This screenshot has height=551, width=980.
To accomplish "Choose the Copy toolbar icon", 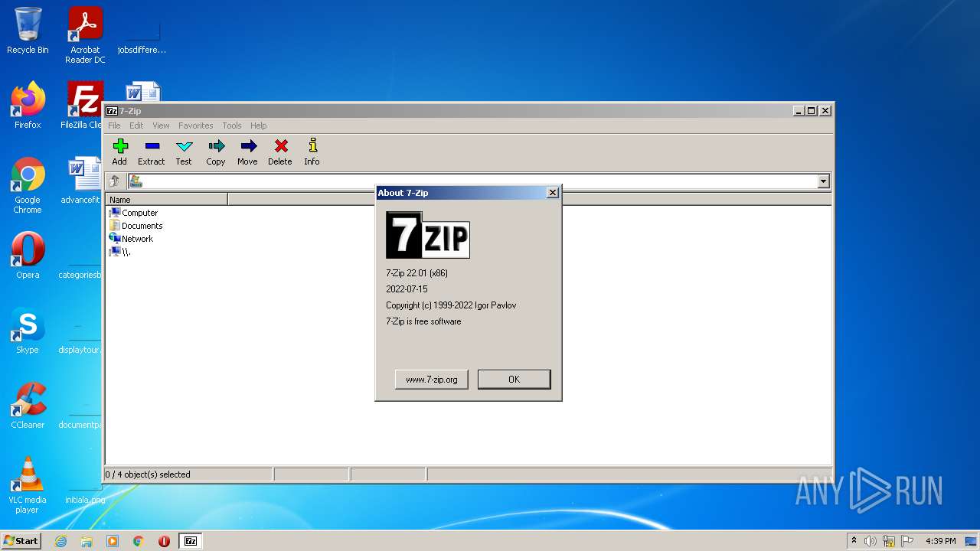I will click(x=216, y=152).
